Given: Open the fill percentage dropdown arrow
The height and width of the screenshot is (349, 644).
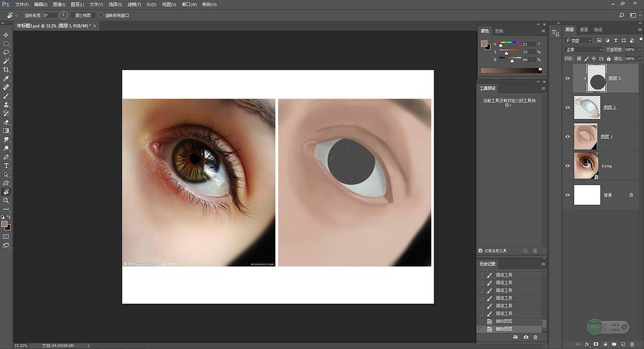Looking at the screenshot, I should (639, 59).
